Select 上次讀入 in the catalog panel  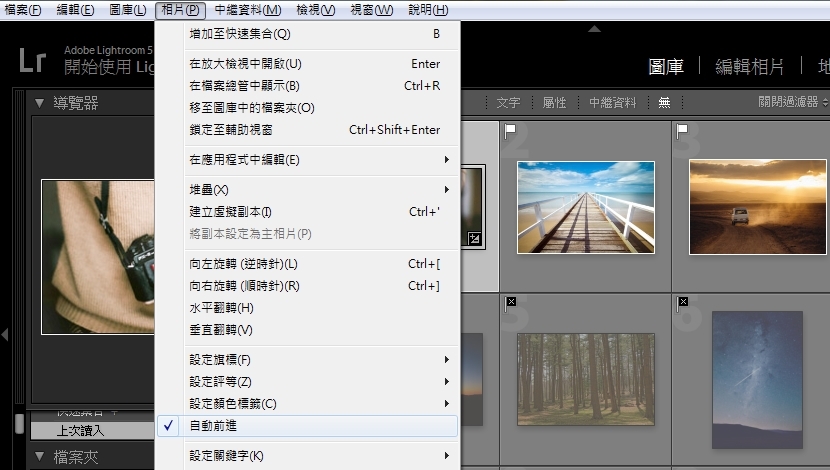click(93, 431)
